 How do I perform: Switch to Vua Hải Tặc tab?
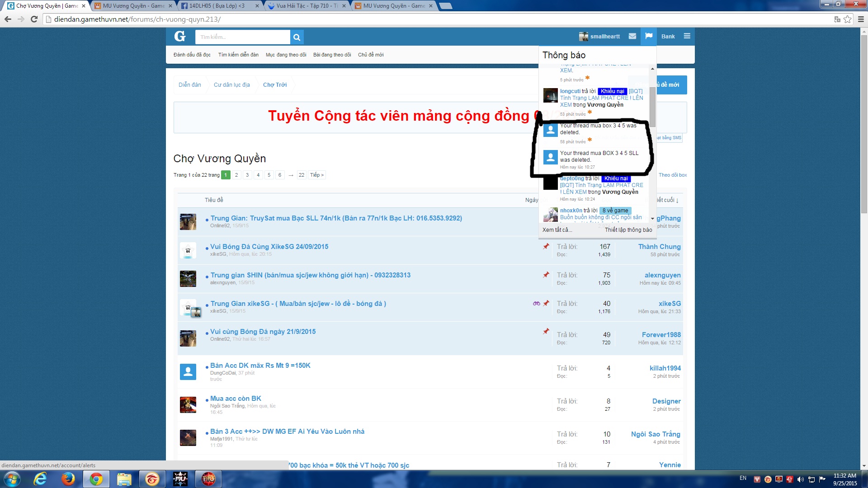click(307, 6)
